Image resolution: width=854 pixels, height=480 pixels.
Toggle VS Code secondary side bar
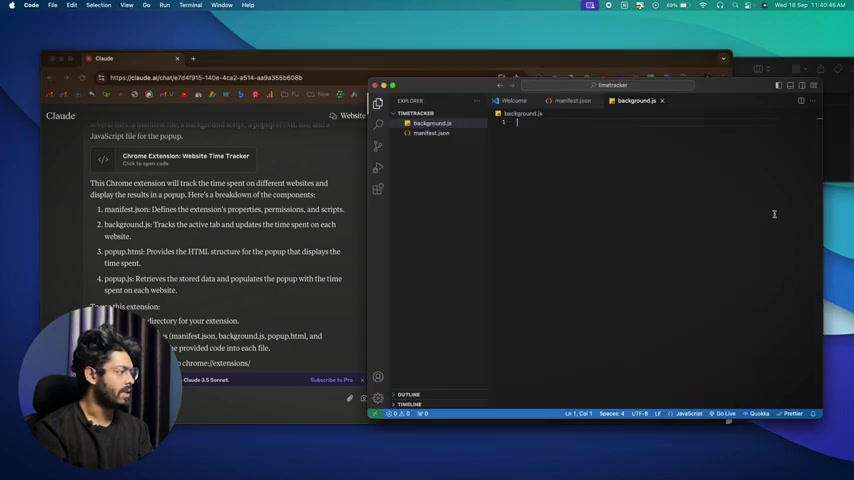click(802, 86)
